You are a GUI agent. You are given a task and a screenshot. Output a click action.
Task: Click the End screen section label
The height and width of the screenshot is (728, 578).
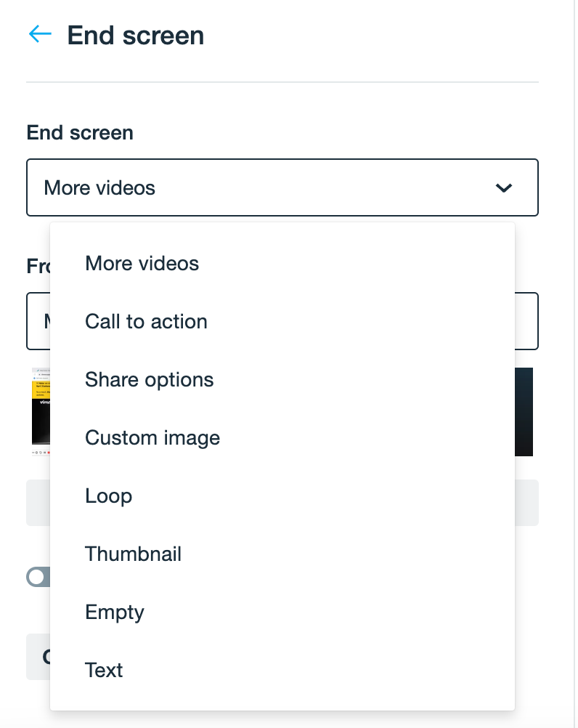(80, 132)
